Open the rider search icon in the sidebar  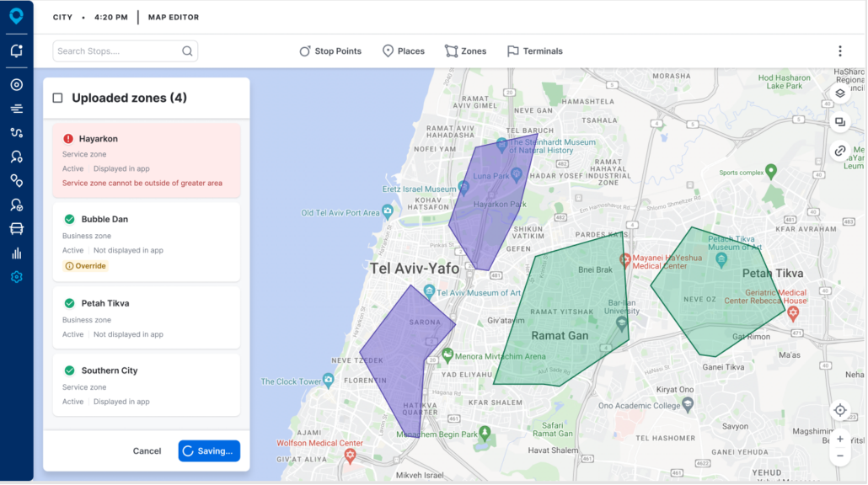tap(17, 157)
